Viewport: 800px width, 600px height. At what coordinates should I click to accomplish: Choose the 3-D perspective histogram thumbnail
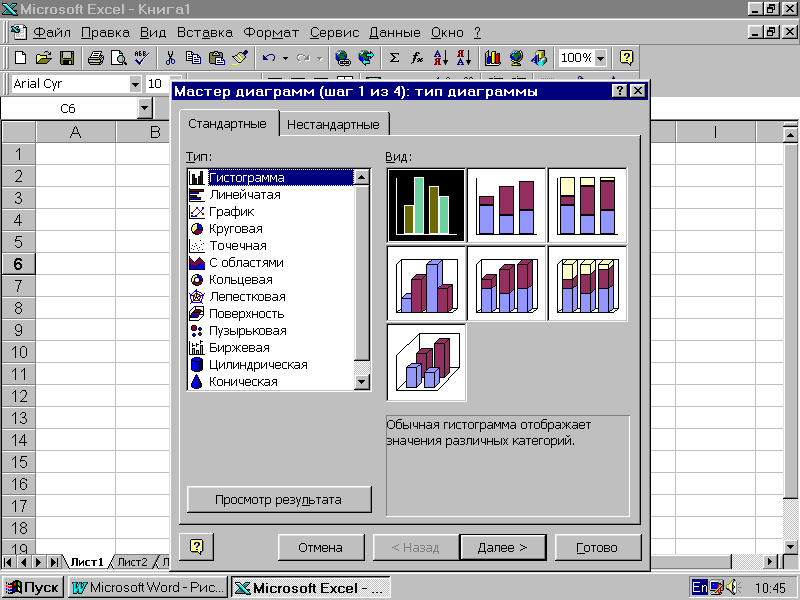click(x=427, y=362)
